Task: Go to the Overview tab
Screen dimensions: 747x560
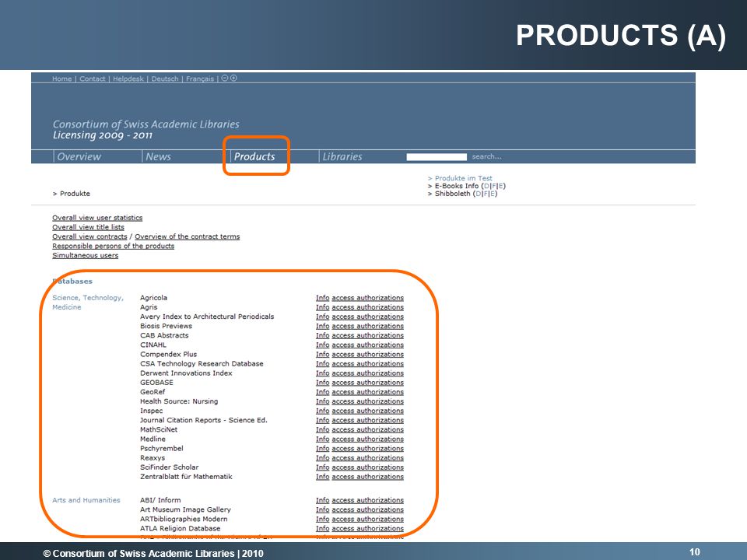Action: (x=79, y=156)
